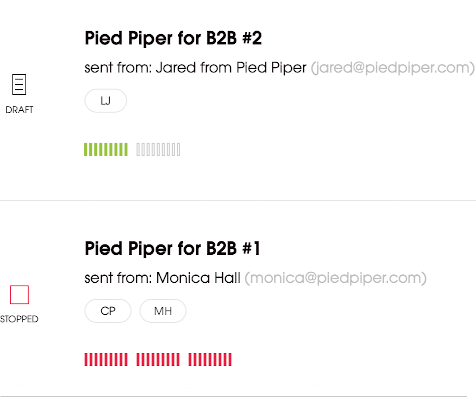Select the LJ tag pill
The height and width of the screenshot is (397, 476).
(106, 101)
